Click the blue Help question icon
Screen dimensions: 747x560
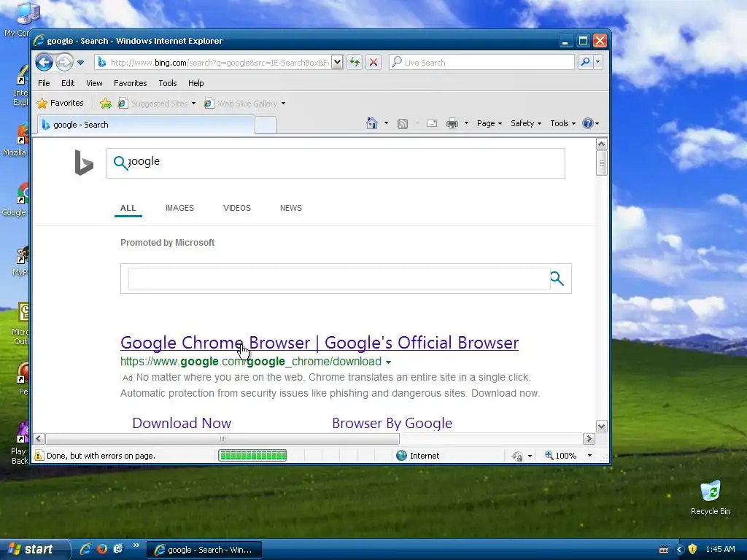click(x=588, y=123)
